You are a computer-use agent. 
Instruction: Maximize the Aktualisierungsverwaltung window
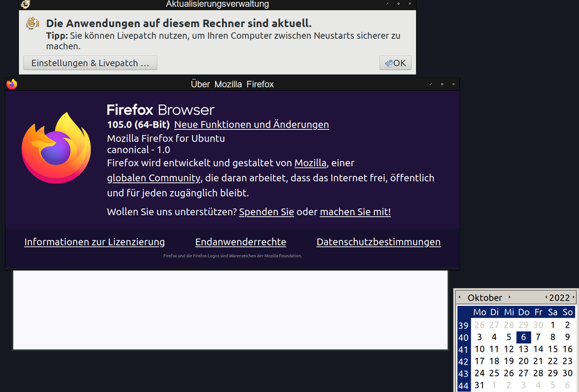[398, 4]
